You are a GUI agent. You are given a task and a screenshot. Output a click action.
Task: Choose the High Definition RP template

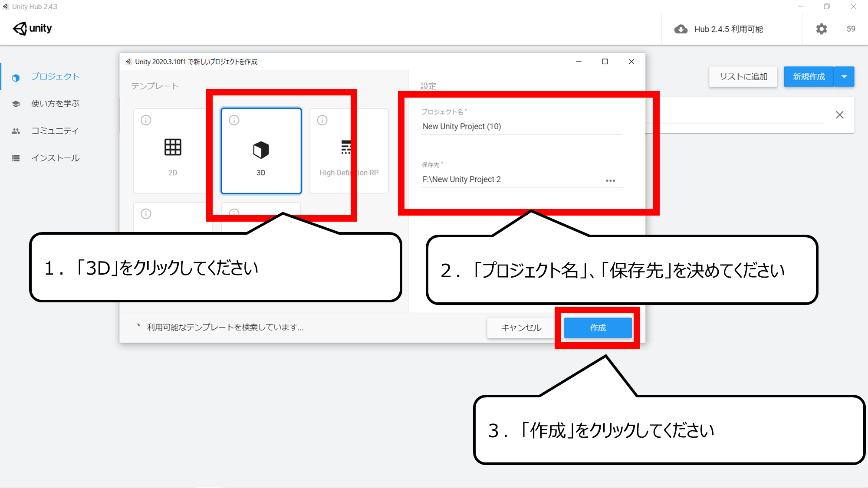(349, 151)
